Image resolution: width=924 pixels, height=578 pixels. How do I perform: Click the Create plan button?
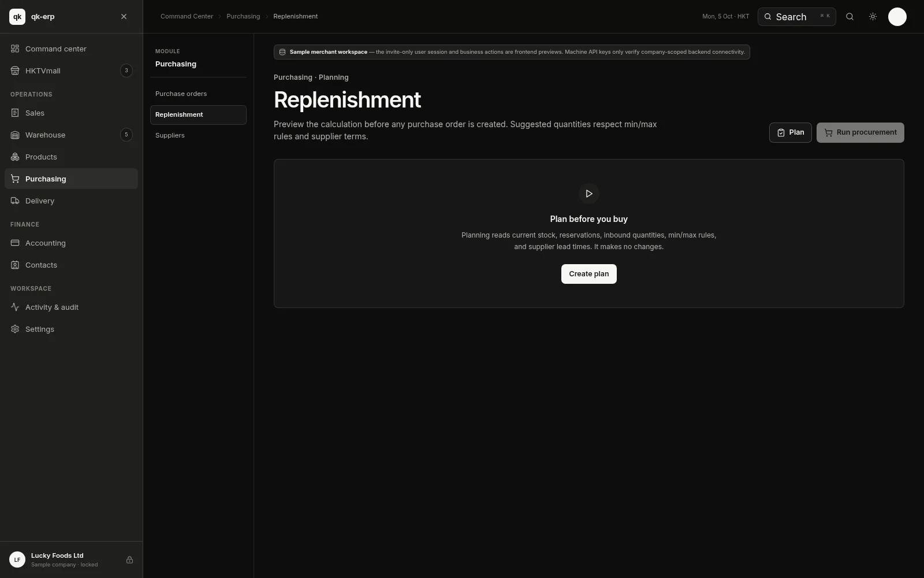(588, 274)
